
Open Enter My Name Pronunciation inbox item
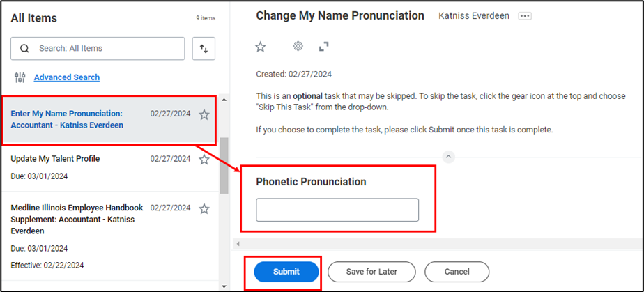click(67, 119)
